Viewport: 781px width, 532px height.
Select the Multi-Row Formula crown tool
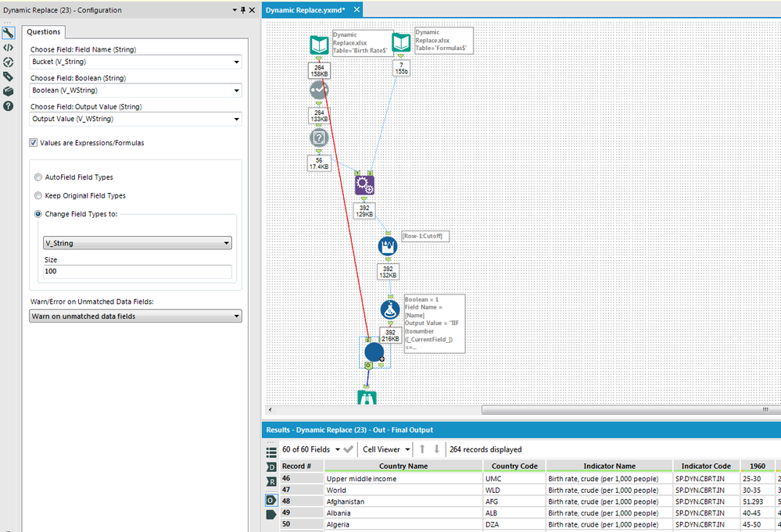388,246
